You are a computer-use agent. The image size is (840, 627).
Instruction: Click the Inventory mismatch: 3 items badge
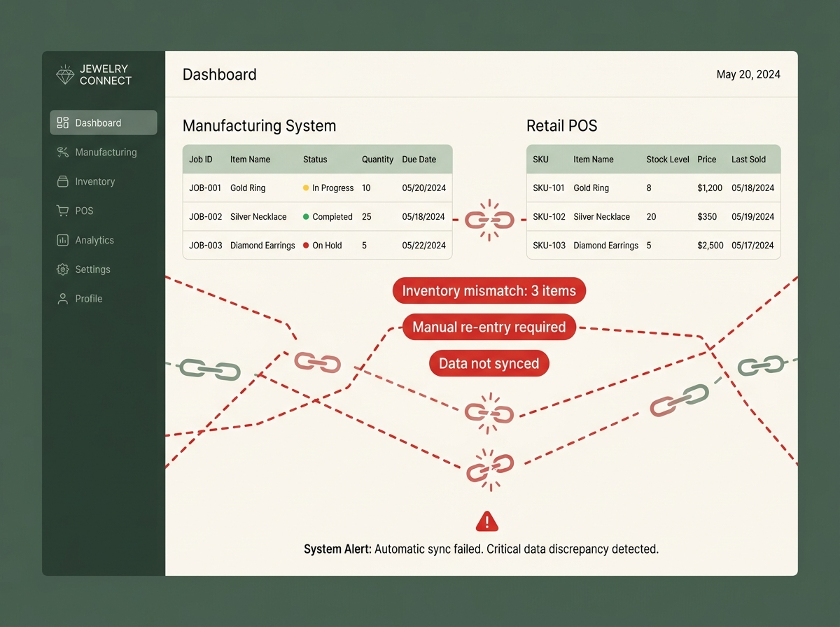pyautogui.click(x=489, y=291)
